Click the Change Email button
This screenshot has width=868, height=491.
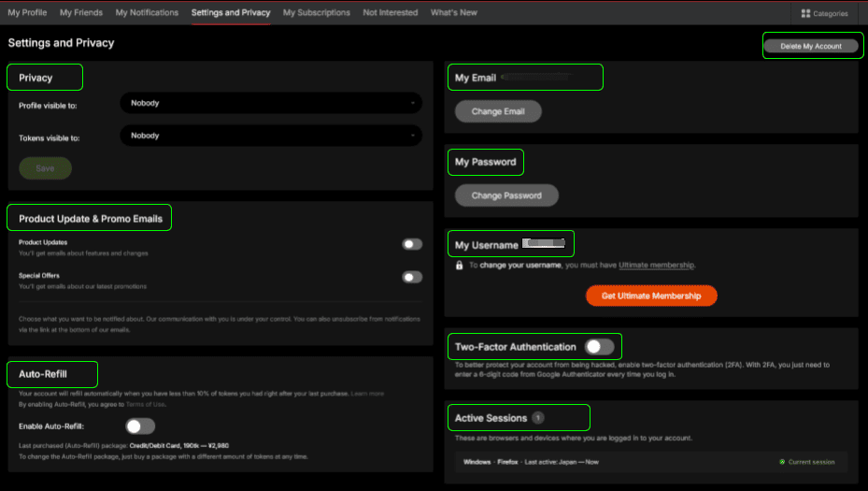point(498,111)
